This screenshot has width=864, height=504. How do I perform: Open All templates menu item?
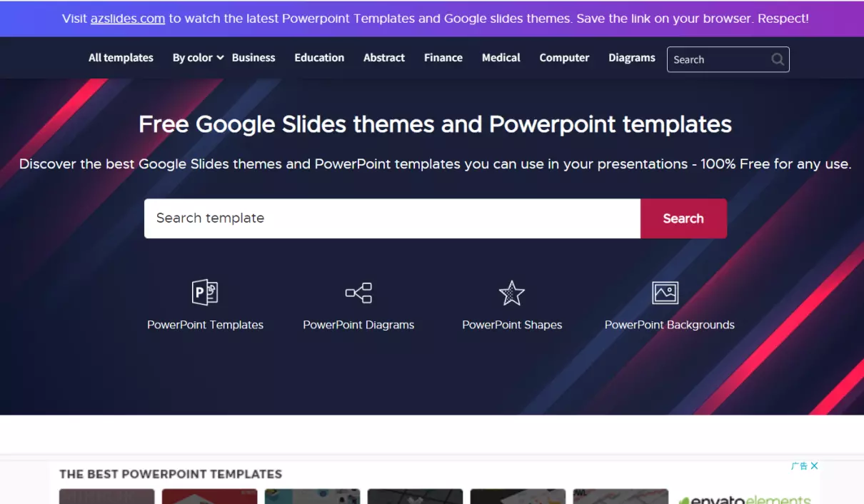tap(121, 58)
